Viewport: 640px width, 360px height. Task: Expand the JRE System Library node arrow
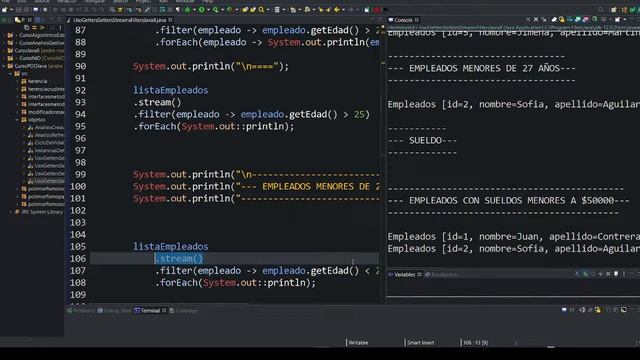pos(10,212)
